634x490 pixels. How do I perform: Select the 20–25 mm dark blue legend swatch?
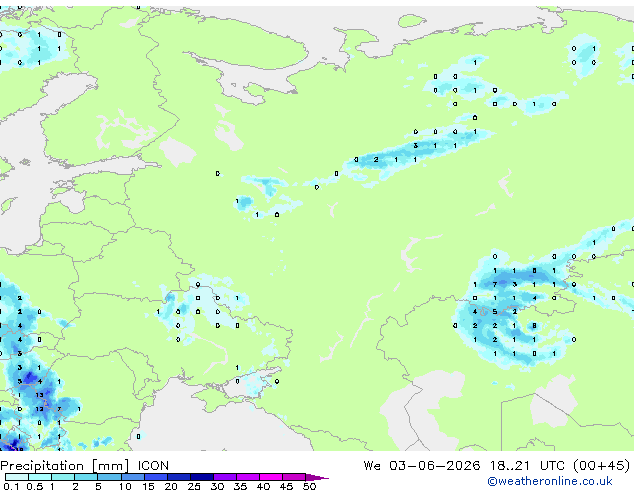coord(179,477)
